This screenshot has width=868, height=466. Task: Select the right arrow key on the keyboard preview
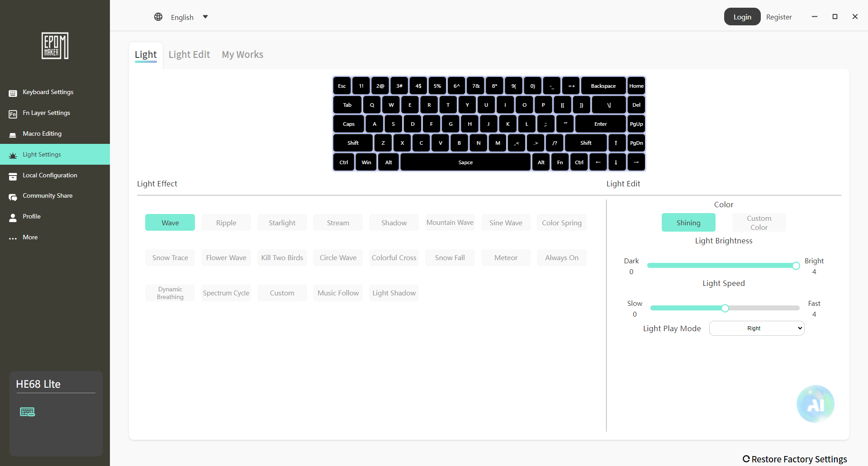tap(636, 162)
